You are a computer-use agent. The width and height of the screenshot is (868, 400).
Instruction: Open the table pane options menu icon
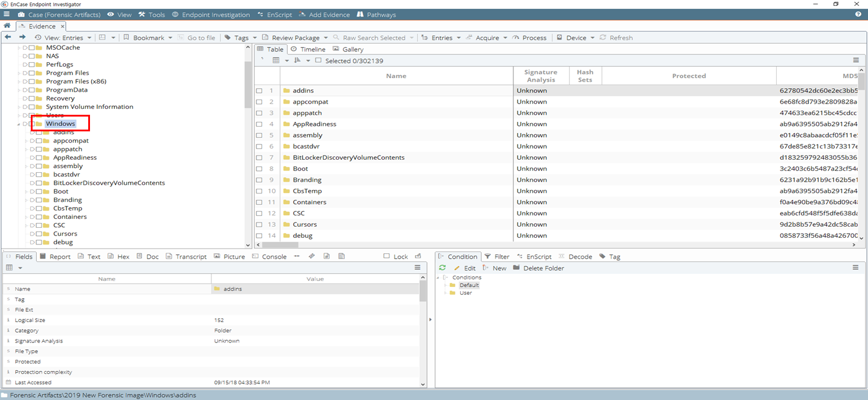pos(856,60)
